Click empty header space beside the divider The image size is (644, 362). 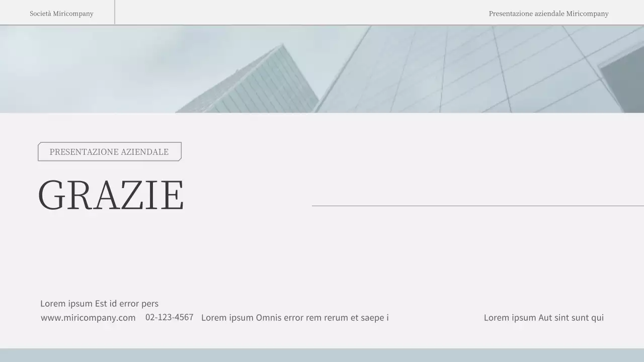click(302, 13)
